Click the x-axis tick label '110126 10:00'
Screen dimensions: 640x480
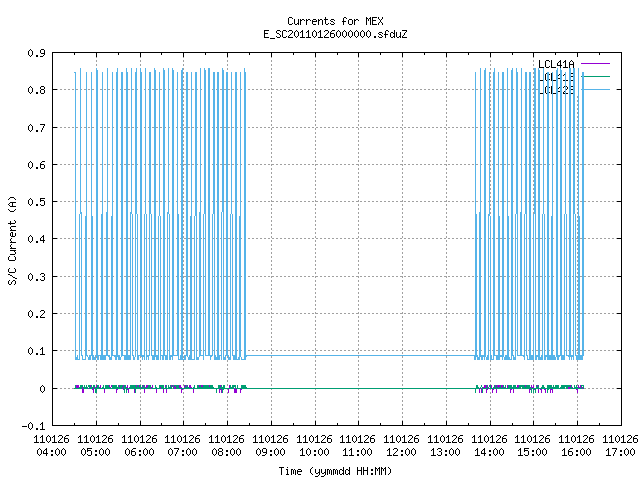click(314, 446)
